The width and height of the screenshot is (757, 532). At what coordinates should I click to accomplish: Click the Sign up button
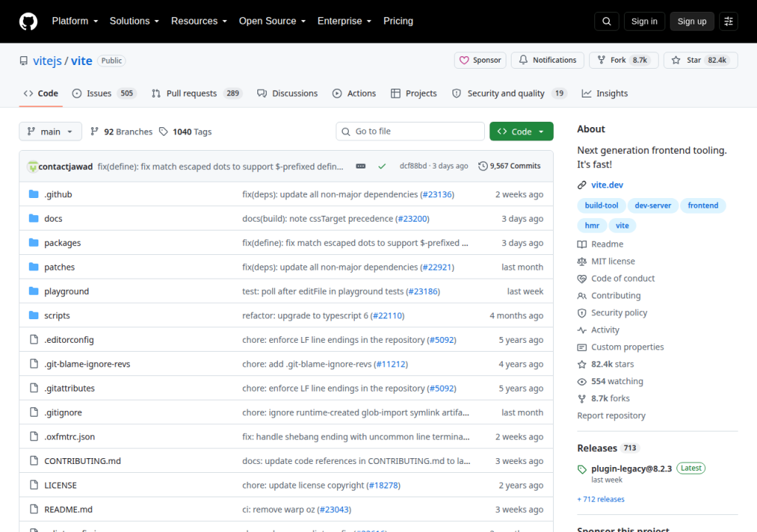pyautogui.click(x=692, y=21)
